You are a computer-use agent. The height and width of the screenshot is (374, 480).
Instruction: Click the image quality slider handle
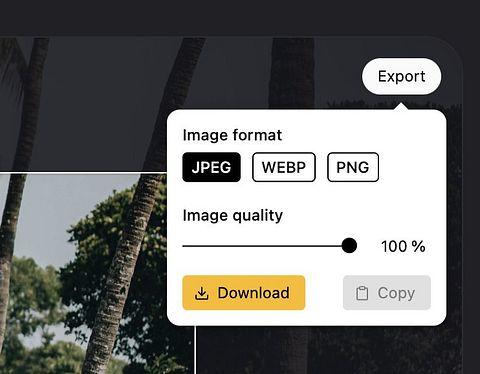point(349,246)
